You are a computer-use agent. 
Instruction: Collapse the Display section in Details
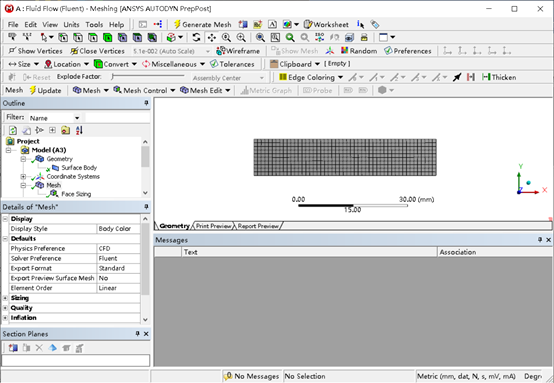coord(5,219)
